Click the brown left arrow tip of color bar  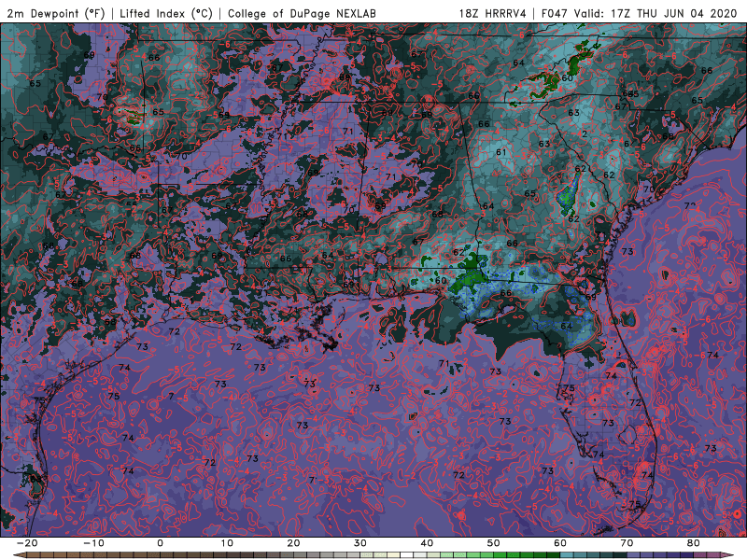click(19, 555)
